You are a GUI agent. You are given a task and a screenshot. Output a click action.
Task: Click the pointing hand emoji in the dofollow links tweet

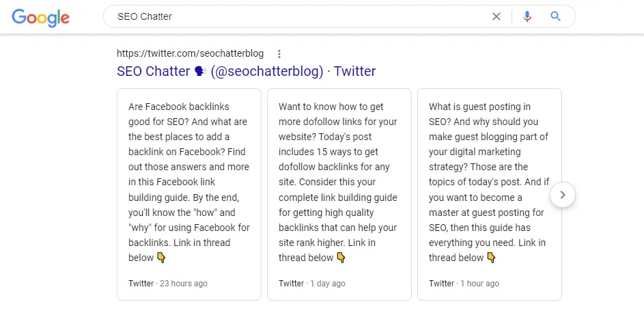point(341,258)
